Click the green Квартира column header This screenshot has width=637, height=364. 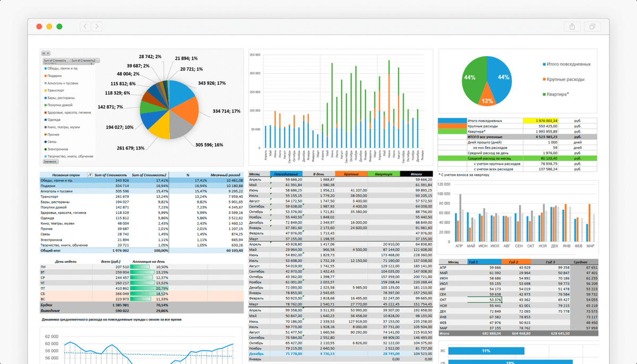tap(384, 174)
